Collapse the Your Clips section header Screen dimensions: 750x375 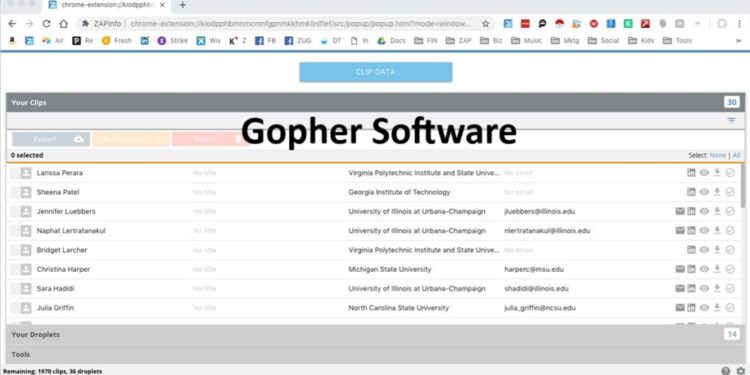375,102
